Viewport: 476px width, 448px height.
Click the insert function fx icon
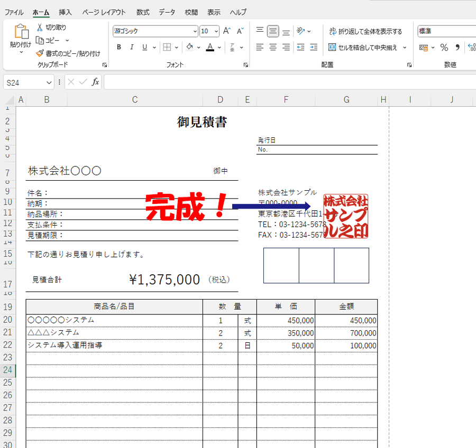pyautogui.click(x=95, y=82)
